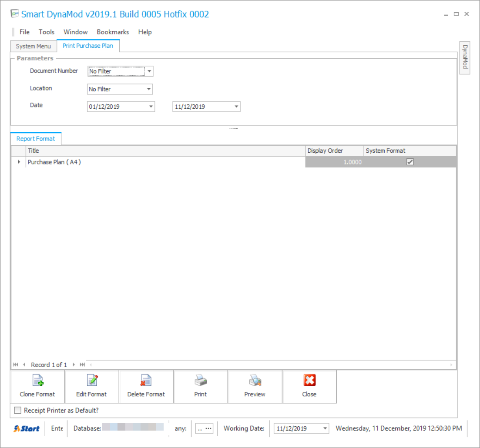
Task: Select the Report Format tab
Action: [x=36, y=139]
